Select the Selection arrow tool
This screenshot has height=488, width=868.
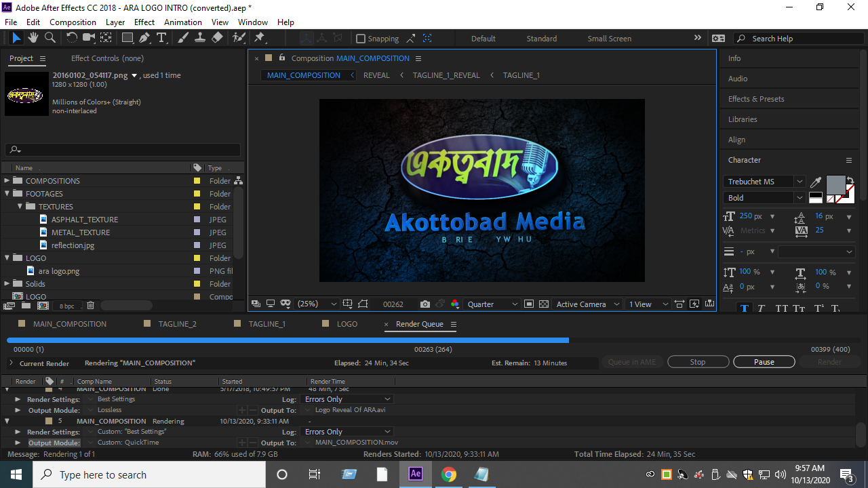(x=17, y=38)
